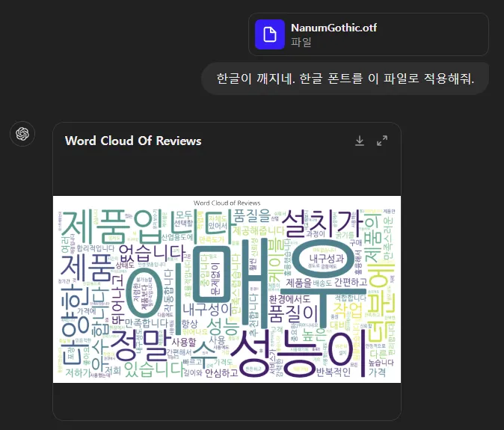This screenshot has width=504, height=430.
Task: Download the word cloud image
Action: (x=360, y=141)
